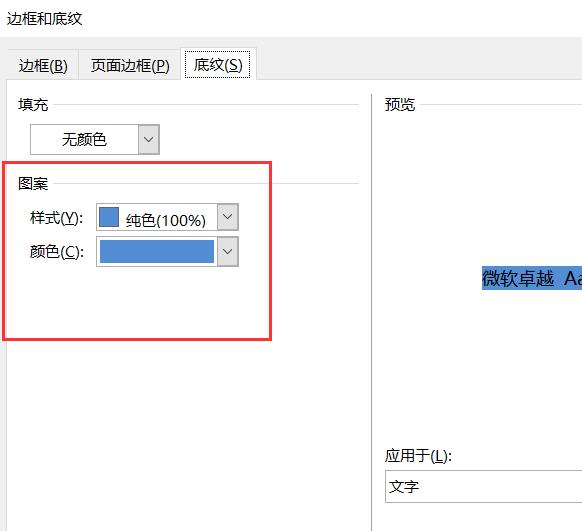This screenshot has height=531, width=582.
Task: Open the 样式(Y) pattern style combo box
Action: tap(167, 217)
